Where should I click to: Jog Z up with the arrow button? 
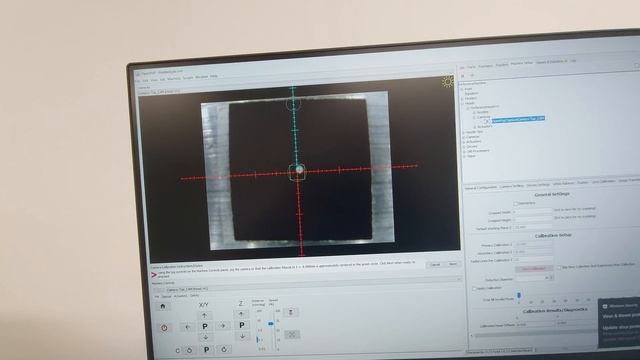(241, 314)
